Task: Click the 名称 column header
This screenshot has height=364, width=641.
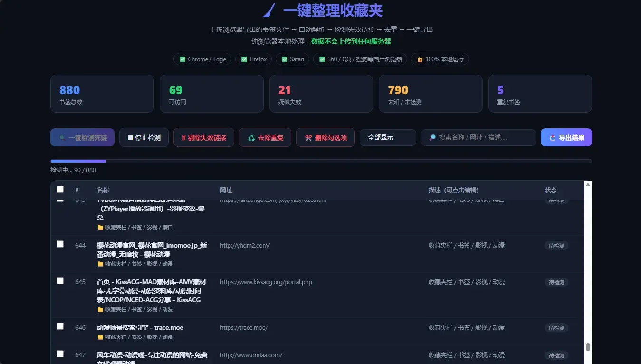Action: tap(103, 190)
